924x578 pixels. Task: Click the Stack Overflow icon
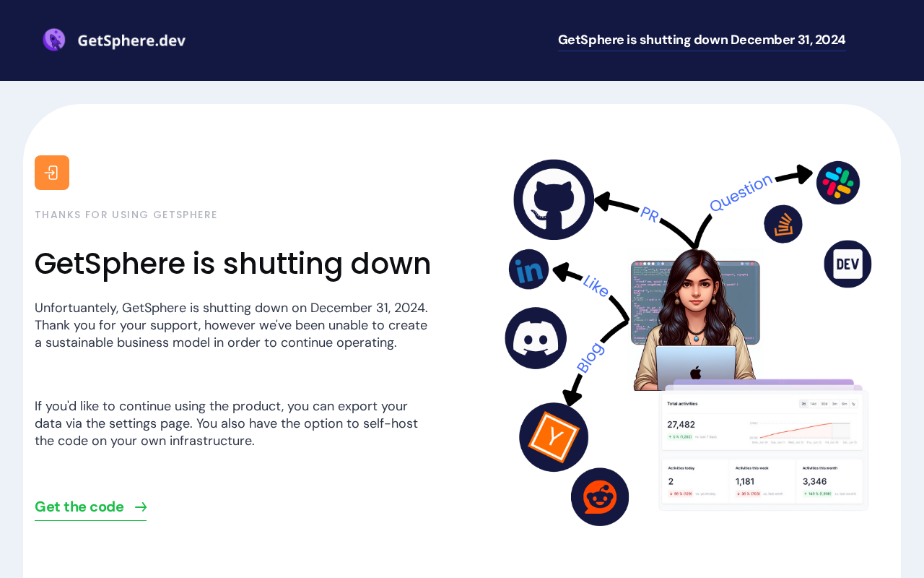point(783,224)
